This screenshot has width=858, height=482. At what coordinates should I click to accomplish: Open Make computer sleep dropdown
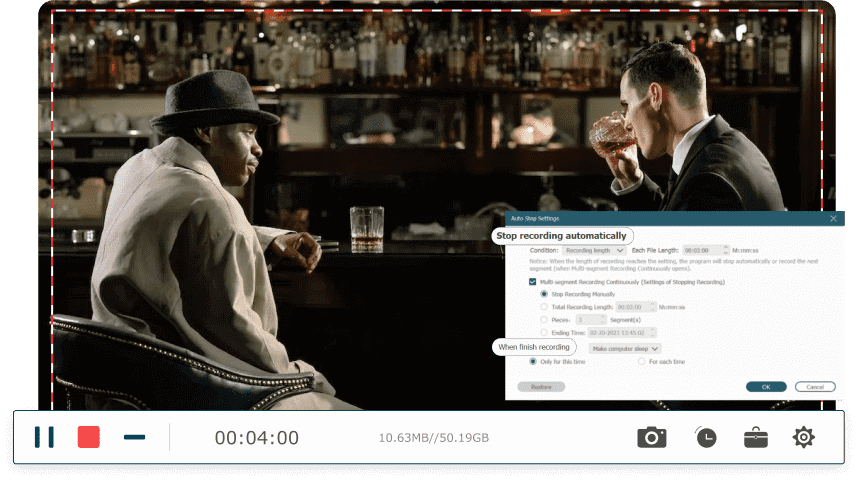(625, 349)
